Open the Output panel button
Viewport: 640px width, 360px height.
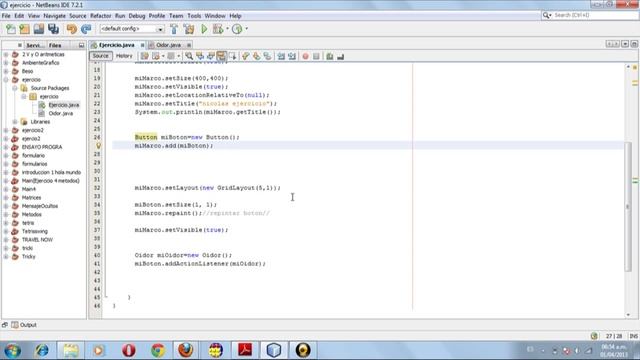click(x=24, y=325)
